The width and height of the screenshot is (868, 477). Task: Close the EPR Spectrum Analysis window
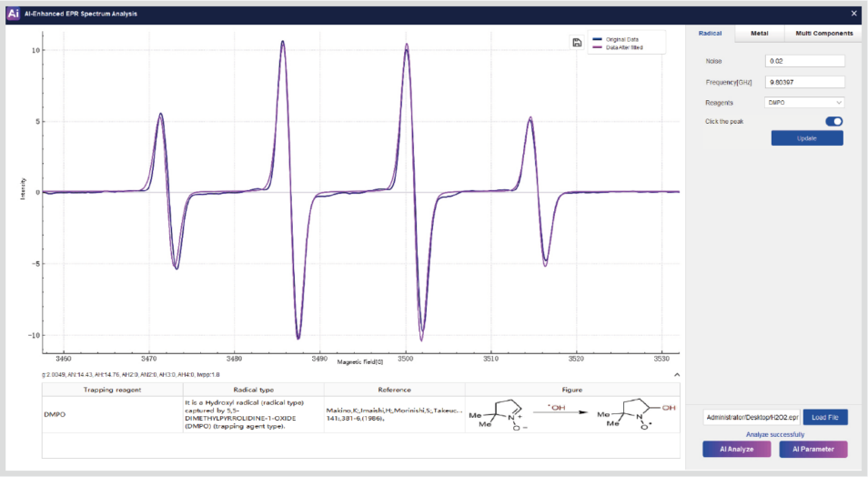tap(853, 14)
